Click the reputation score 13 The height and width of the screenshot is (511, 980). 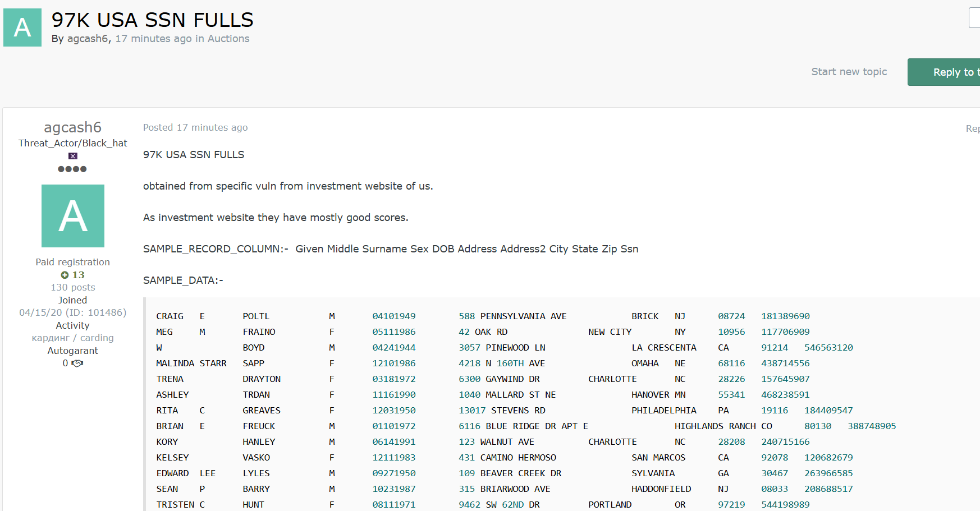click(78, 275)
